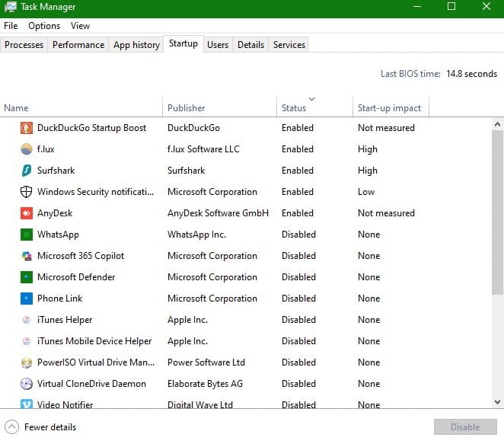Open the Options menu
Viewport: 504px width, 444px height.
coord(44,26)
